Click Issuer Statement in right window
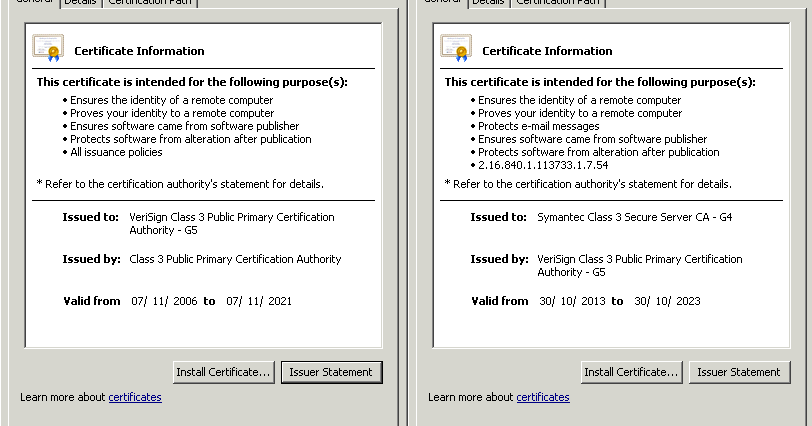812x426 pixels. [x=740, y=372]
